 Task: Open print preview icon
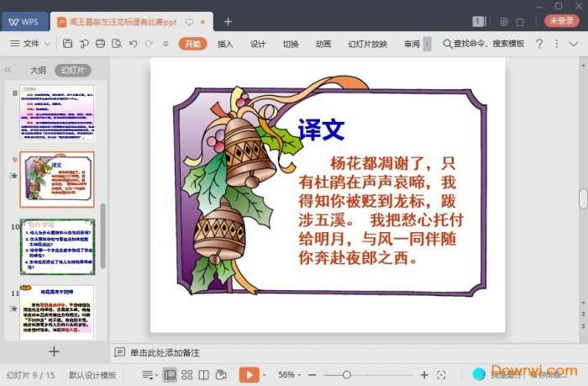click(117, 44)
